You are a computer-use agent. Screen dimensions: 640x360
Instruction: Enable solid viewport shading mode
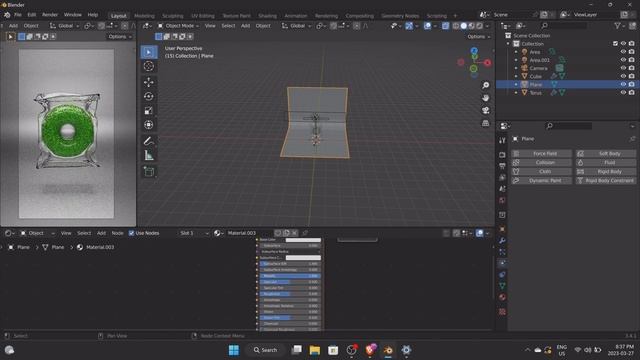point(464,26)
